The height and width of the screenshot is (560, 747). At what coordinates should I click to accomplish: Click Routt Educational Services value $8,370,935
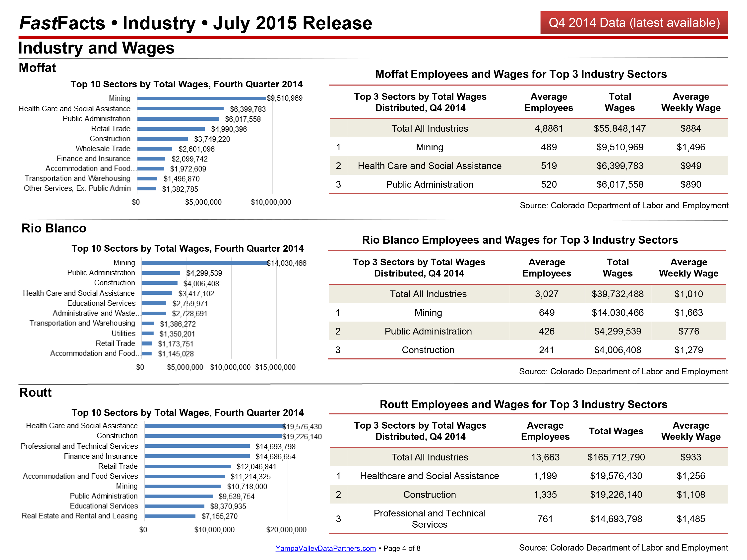(x=228, y=507)
